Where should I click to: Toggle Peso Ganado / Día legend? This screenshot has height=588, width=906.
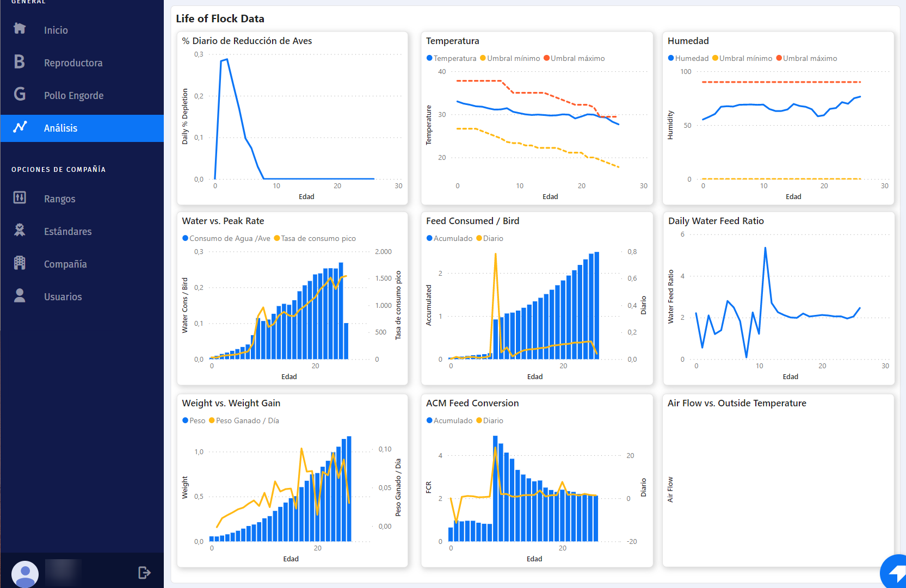coord(244,420)
